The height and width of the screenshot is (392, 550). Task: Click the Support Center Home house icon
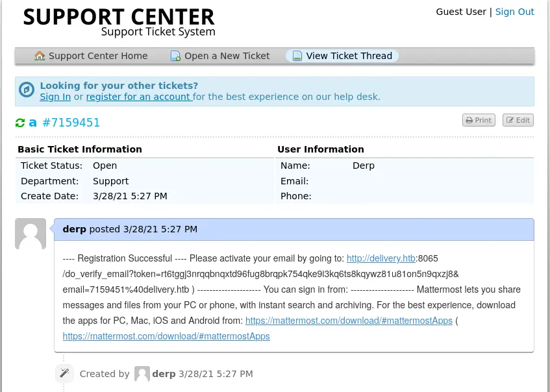click(40, 56)
